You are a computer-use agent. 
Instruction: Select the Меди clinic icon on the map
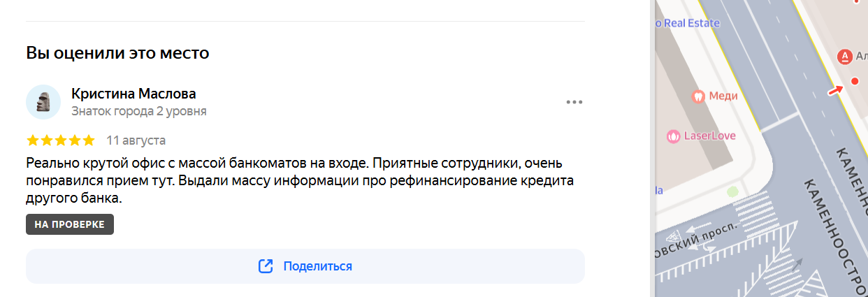pyautogui.click(x=697, y=96)
